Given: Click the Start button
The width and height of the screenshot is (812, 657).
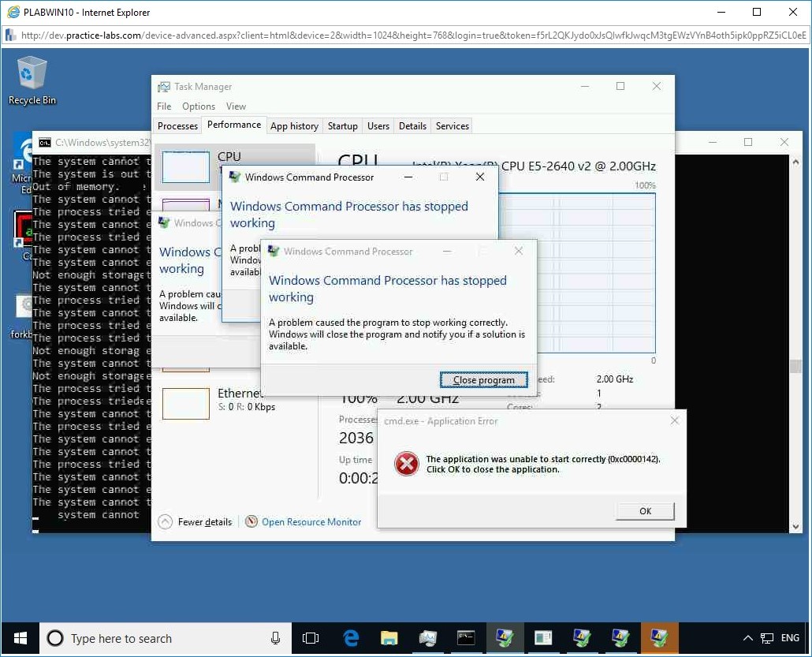Looking at the screenshot, I should coord(19,637).
